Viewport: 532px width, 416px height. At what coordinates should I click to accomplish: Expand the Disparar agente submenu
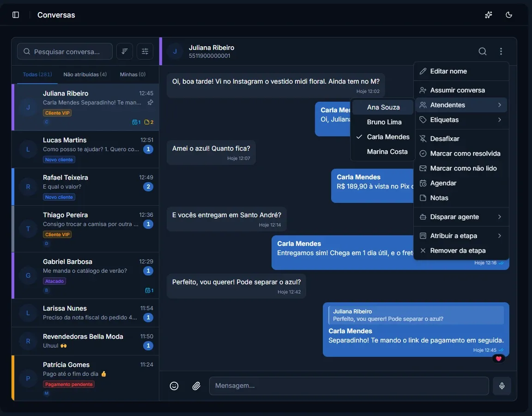tap(461, 217)
